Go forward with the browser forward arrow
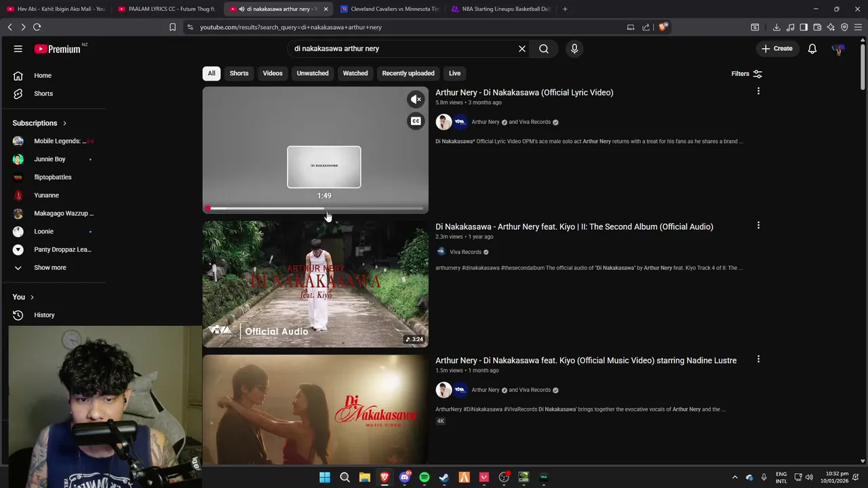Viewport: 868px width, 488px height. pyautogui.click(x=23, y=27)
